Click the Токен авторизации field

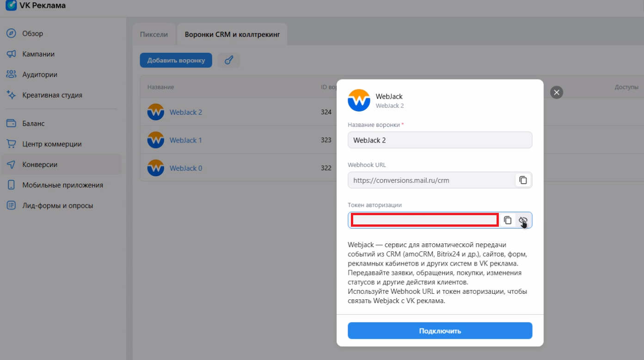pos(440,220)
